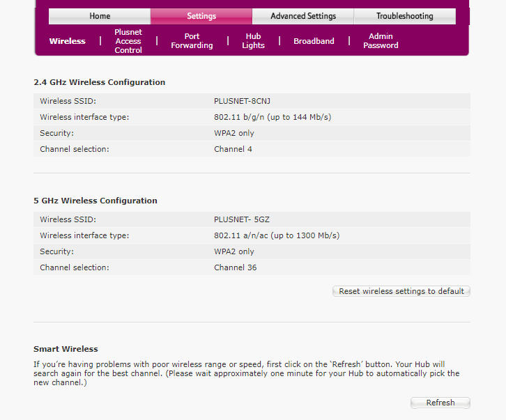Click the 2.4 GHz Wireless Configuration heading

[x=100, y=82]
